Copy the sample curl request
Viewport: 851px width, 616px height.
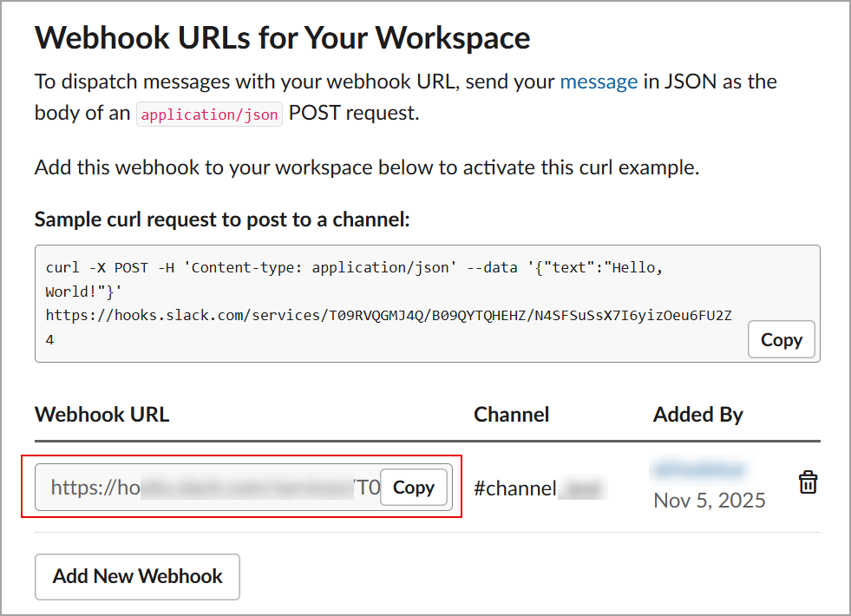click(x=781, y=340)
